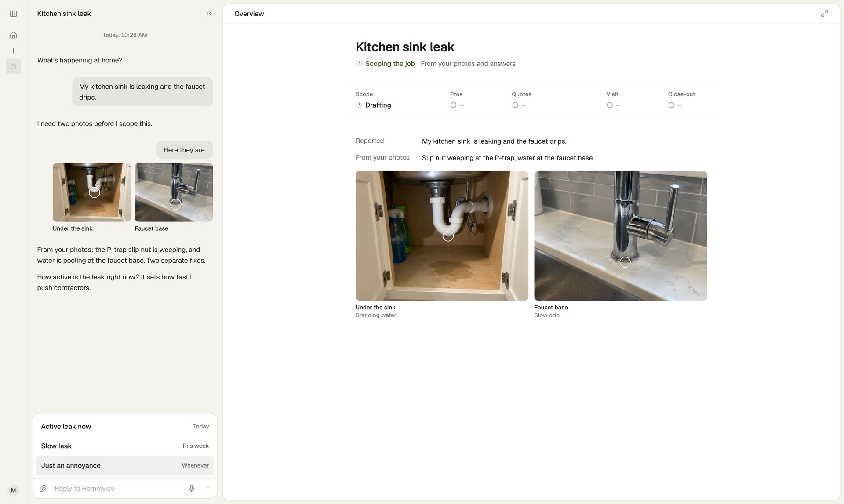Click the 'Today, 10:28 AM' timestamp
844x504 pixels.
click(125, 35)
